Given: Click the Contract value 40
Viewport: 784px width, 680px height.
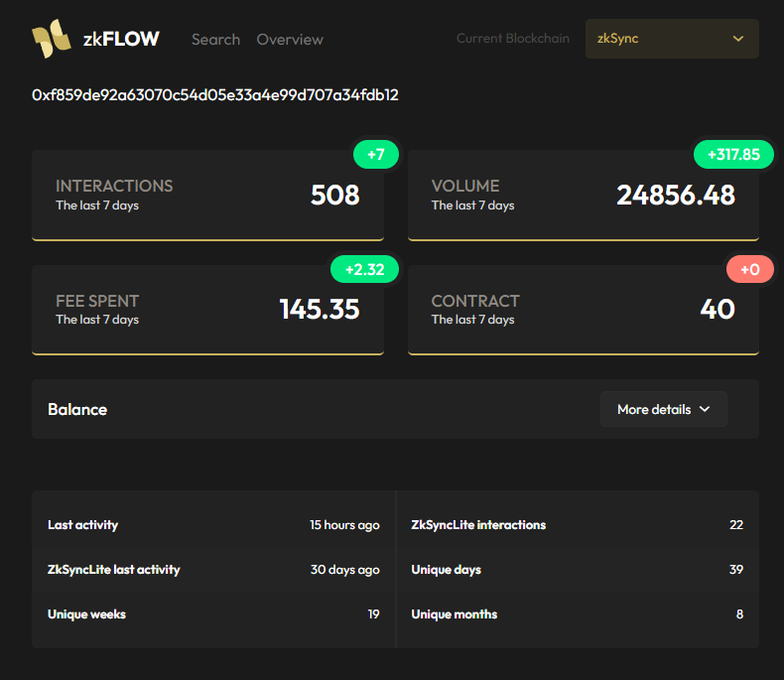Looking at the screenshot, I should (x=717, y=309).
